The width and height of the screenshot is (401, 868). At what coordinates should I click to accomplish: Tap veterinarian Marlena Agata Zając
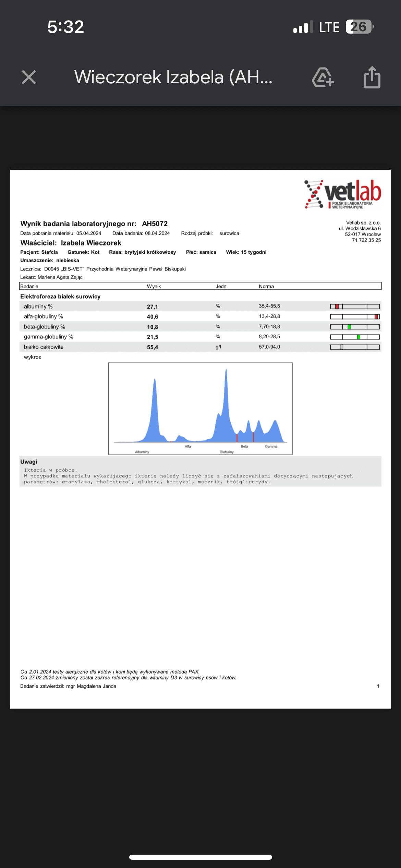(60, 277)
